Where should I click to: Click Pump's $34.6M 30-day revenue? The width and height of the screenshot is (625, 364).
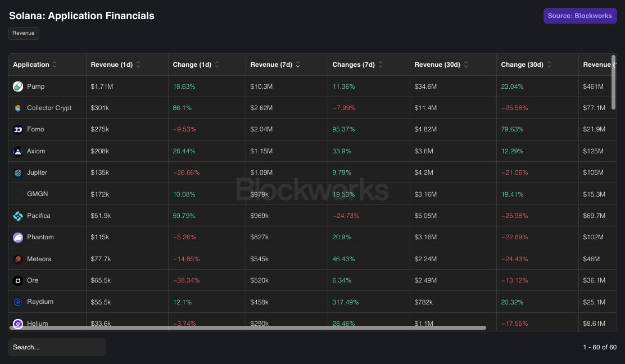pos(425,87)
